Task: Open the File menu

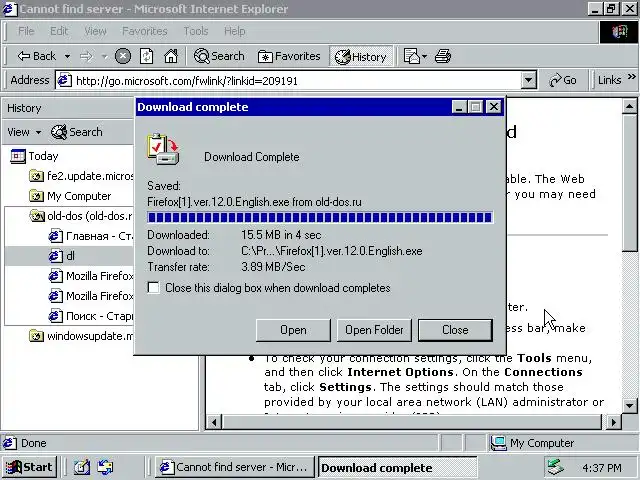Action: (x=26, y=31)
